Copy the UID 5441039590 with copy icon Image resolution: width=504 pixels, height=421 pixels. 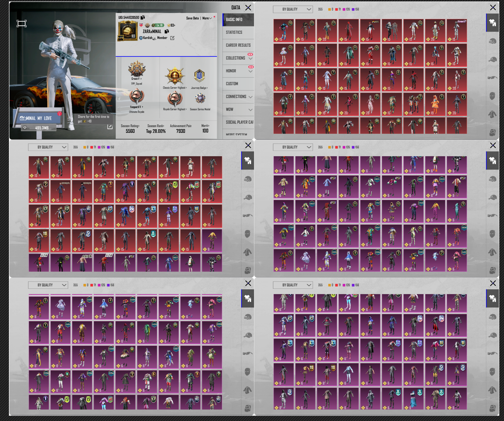[x=143, y=17]
